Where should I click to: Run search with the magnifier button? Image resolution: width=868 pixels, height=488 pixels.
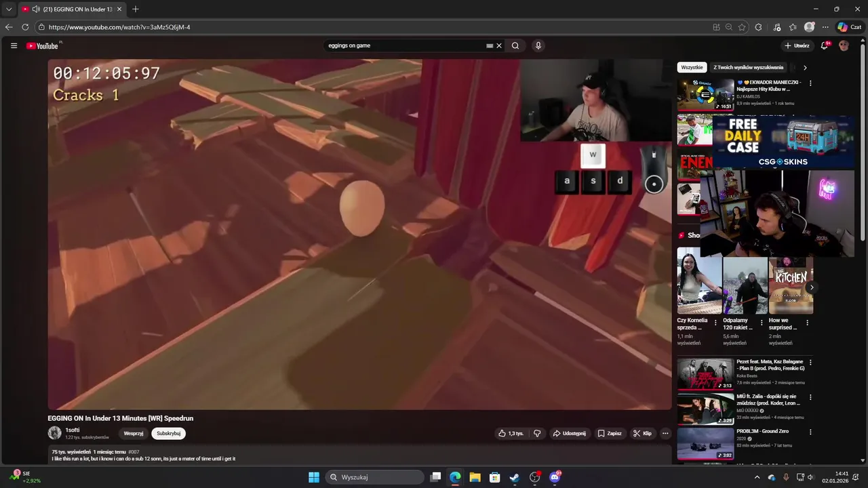515,45
